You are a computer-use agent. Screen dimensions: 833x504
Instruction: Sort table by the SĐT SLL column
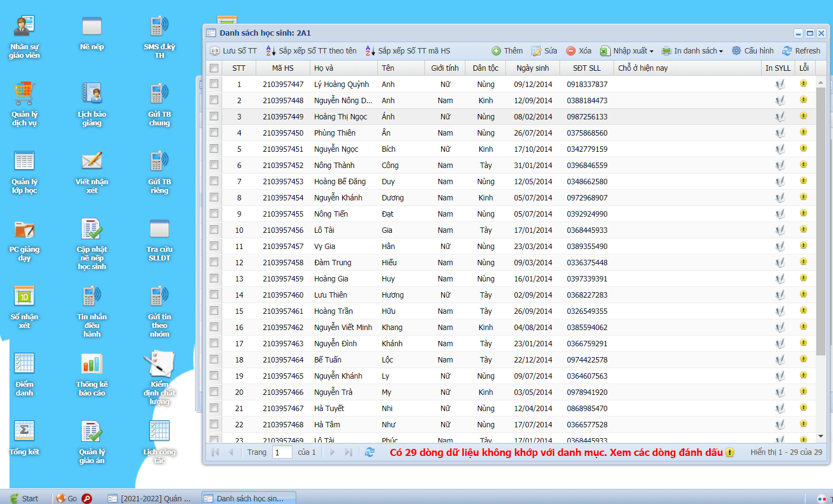(x=587, y=68)
